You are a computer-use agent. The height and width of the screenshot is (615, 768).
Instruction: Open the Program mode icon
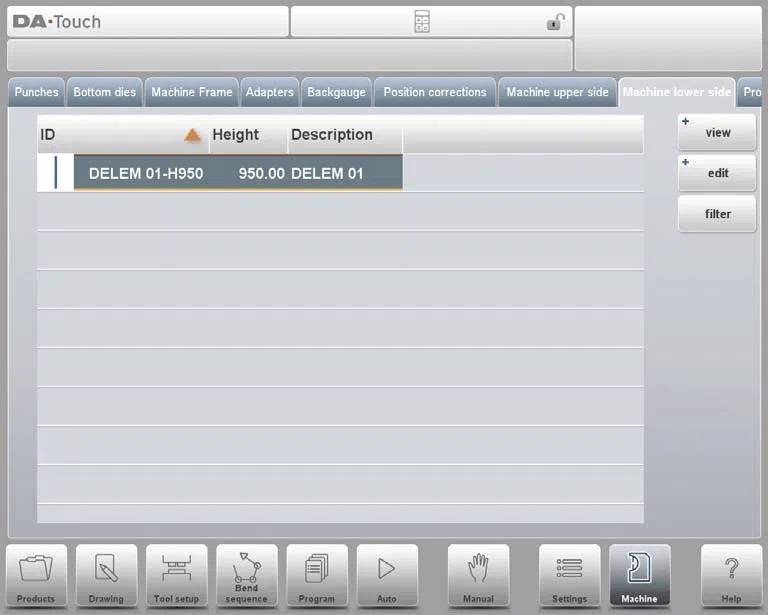[x=317, y=576]
